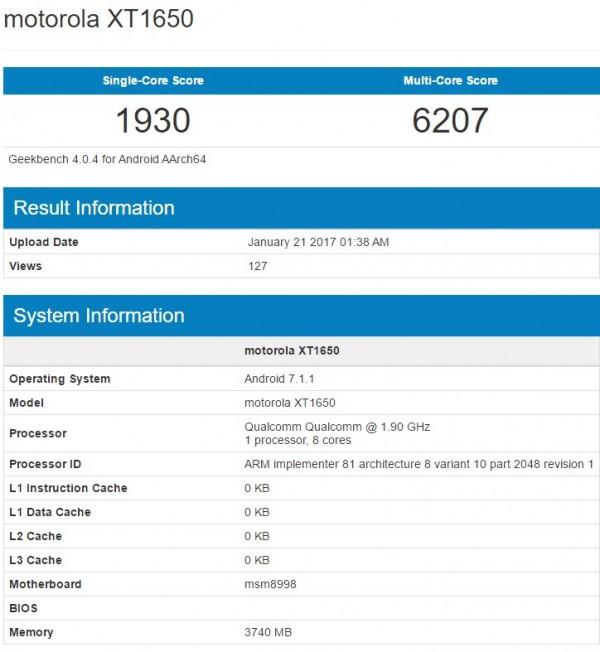
Task: Click the single-core score value 1930
Action: 152,121
